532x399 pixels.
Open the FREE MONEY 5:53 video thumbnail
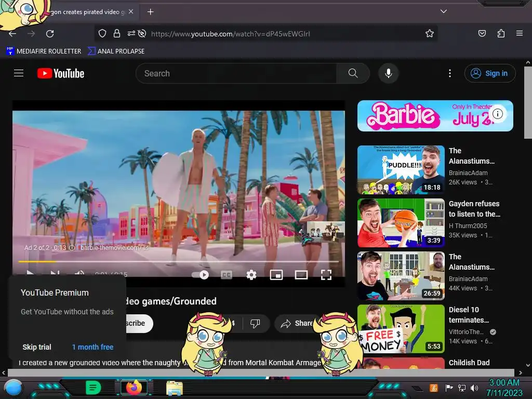[x=401, y=328]
